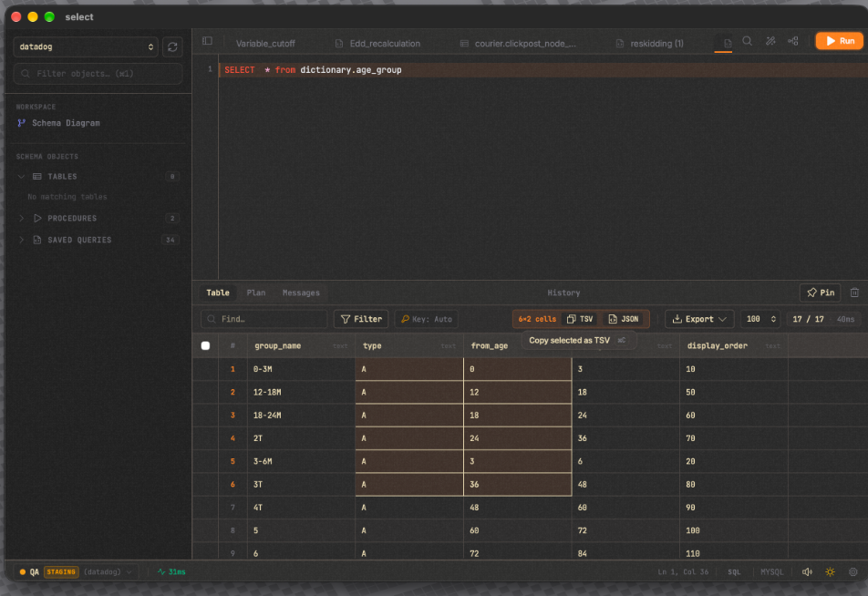Click the Find field in results toolbar
Viewport: 868px width, 596px height.
point(264,319)
